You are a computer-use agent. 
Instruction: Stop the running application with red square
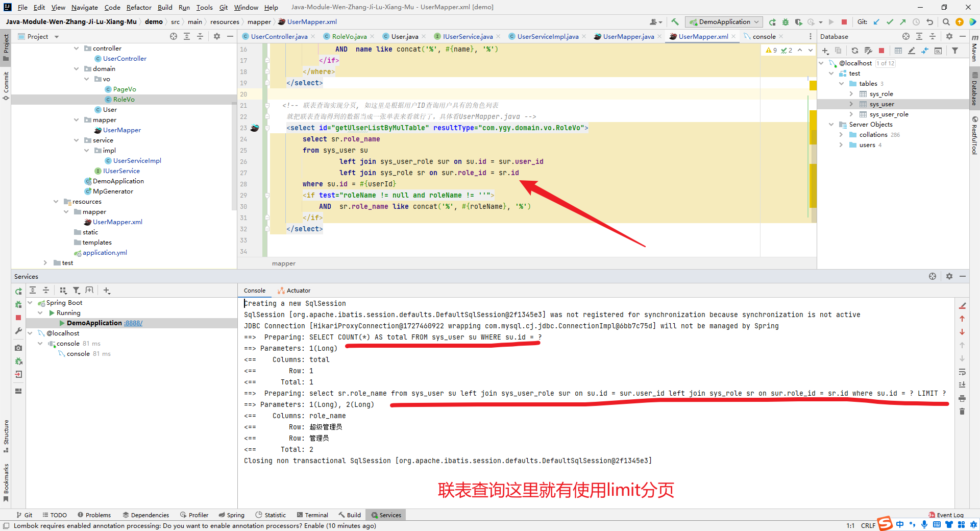tap(844, 22)
